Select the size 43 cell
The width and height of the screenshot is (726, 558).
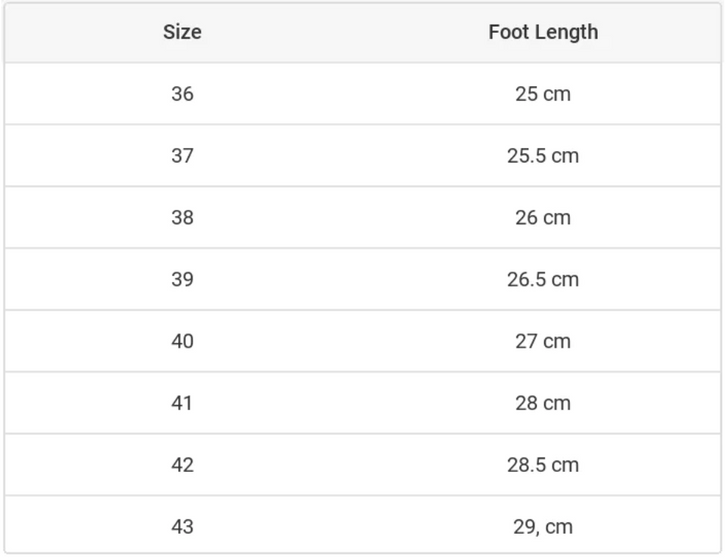click(x=182, y=526)
